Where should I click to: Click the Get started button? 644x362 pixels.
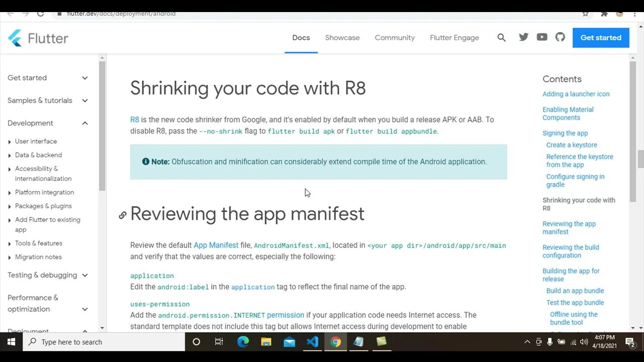click(x=601, y=38)
